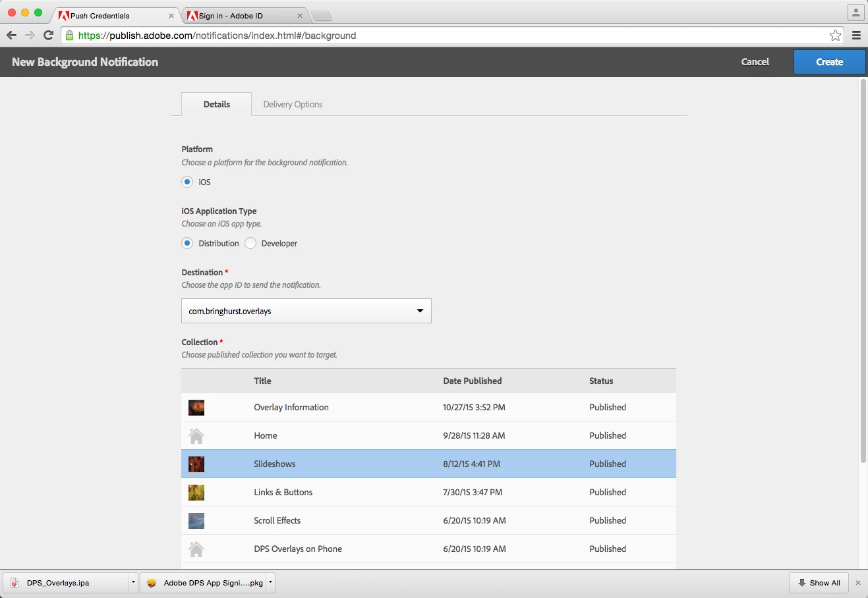Click the Slideshows collection thumbnail
This screenshot has height=598, width=868.
(196, 464)
